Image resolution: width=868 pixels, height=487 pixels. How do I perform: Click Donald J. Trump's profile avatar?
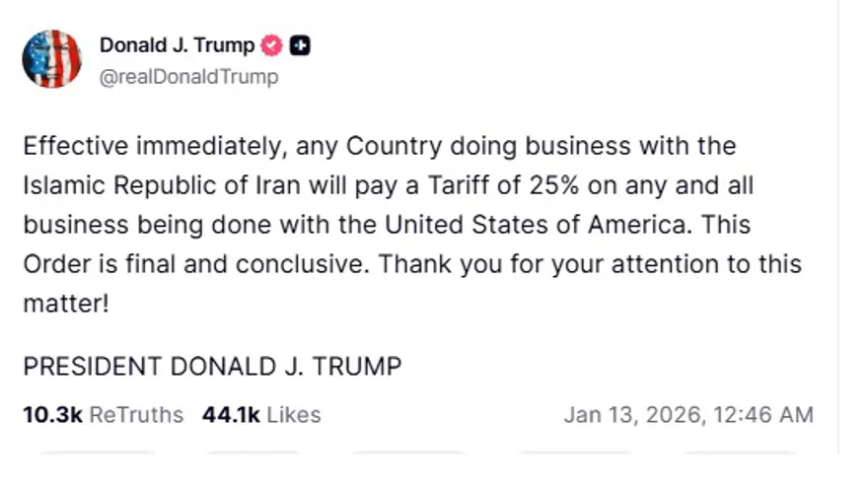51,59
